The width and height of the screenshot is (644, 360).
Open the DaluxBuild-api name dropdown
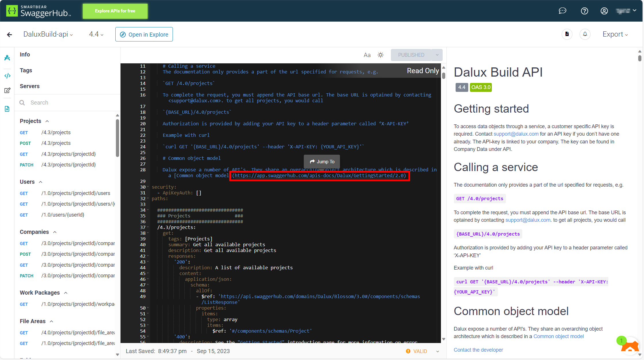[48, 34]
